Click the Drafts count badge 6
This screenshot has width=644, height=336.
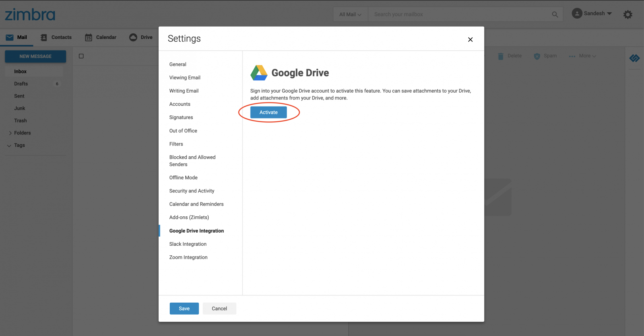57,84
